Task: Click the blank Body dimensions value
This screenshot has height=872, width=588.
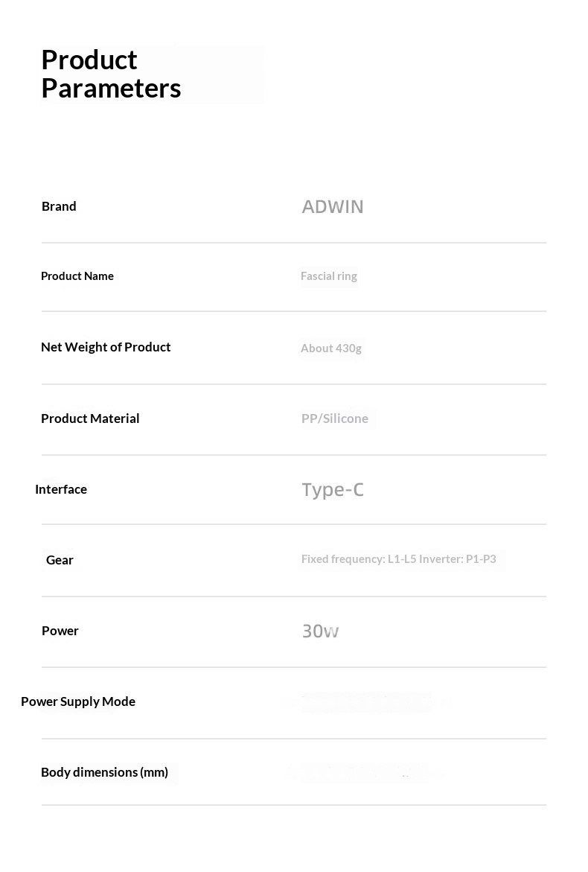Action: tap(365, 772)
